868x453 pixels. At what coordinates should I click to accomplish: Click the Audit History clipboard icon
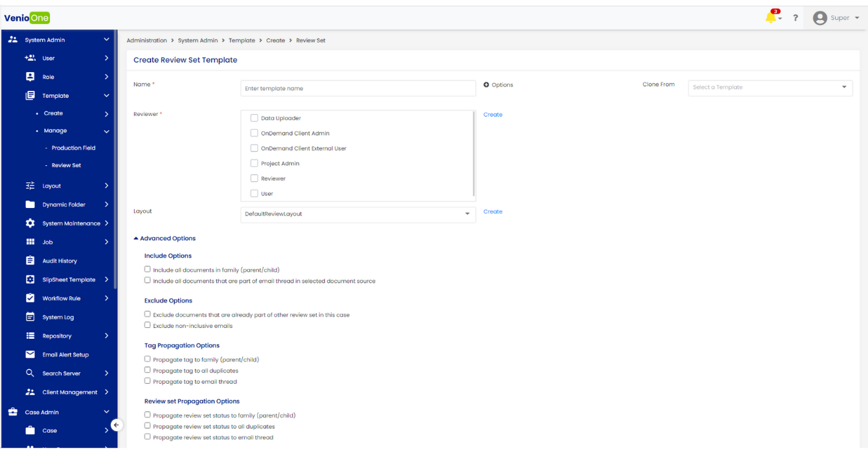(30, 261)
